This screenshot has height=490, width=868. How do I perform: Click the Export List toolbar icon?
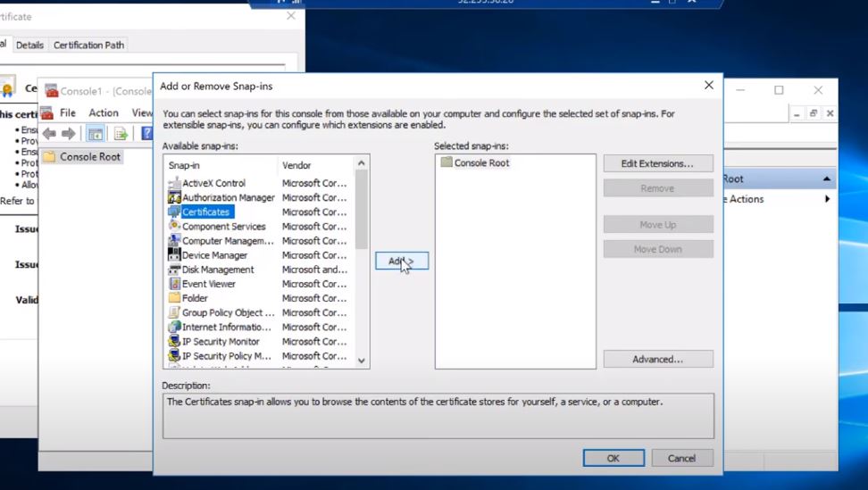[121, 133]
